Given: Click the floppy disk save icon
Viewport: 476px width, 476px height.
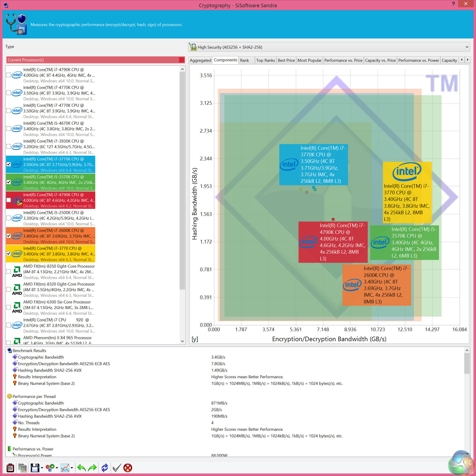Looking at the screenshot, I should tap(35, 468).
